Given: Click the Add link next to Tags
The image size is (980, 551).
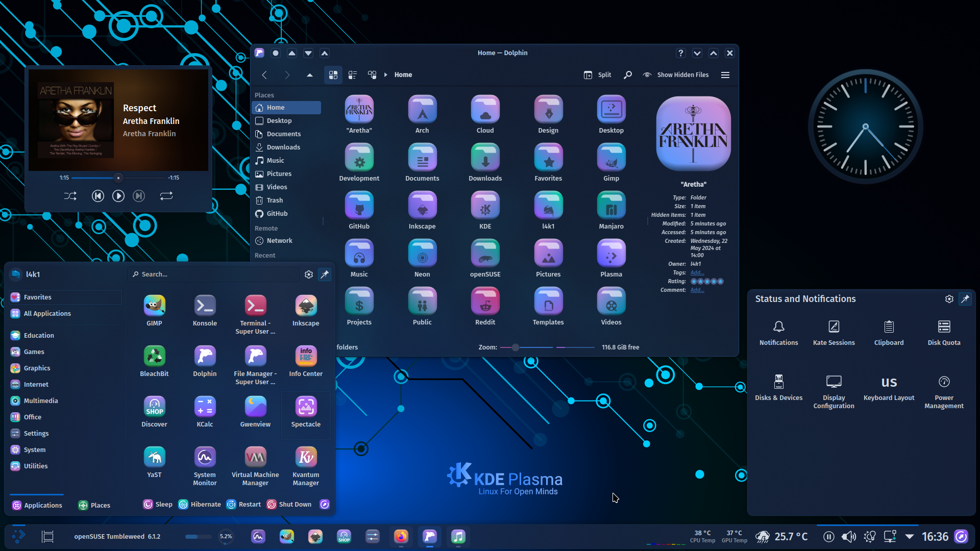Looking at the screenshot, I should [697, 272].
